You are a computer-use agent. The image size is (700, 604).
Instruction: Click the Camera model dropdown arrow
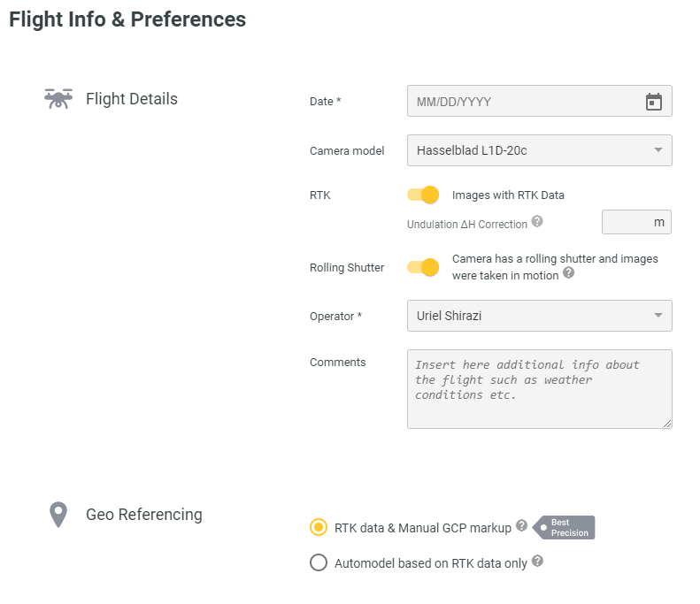point(658,149)
